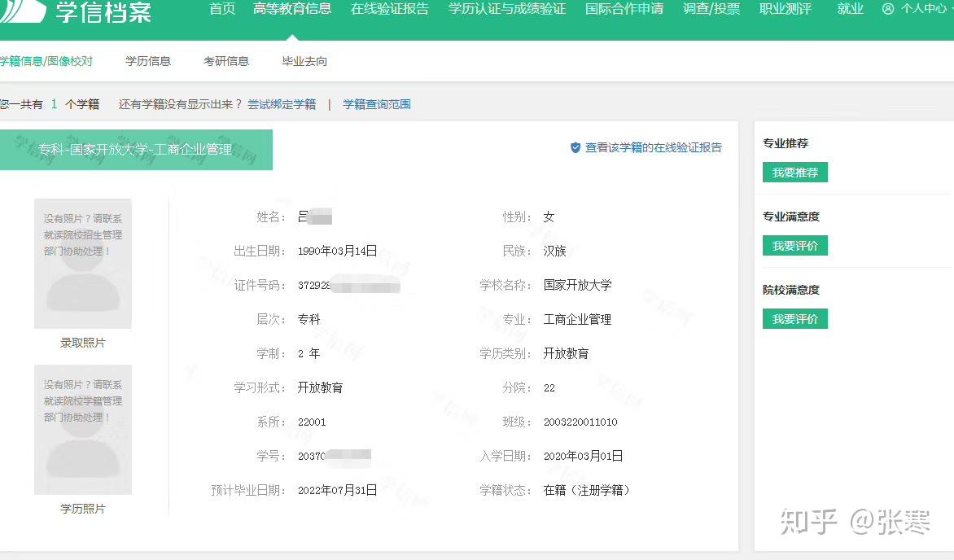The width and height of the screenshot is (954, 560).
Task: Click the 层次 value 专科
Action: click(309, 319)
